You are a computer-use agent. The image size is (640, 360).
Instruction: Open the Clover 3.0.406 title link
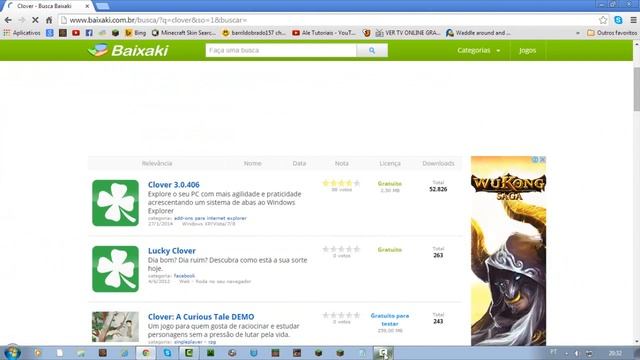click(173, 184)
